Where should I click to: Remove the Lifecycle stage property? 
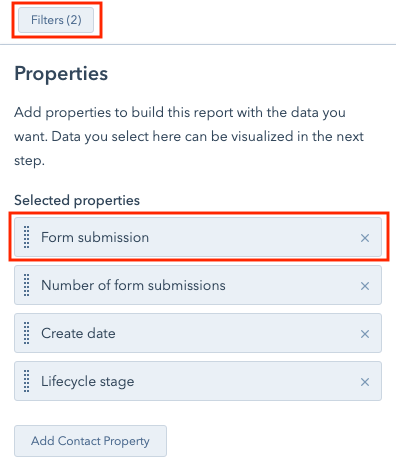click(x=365, y=382)
